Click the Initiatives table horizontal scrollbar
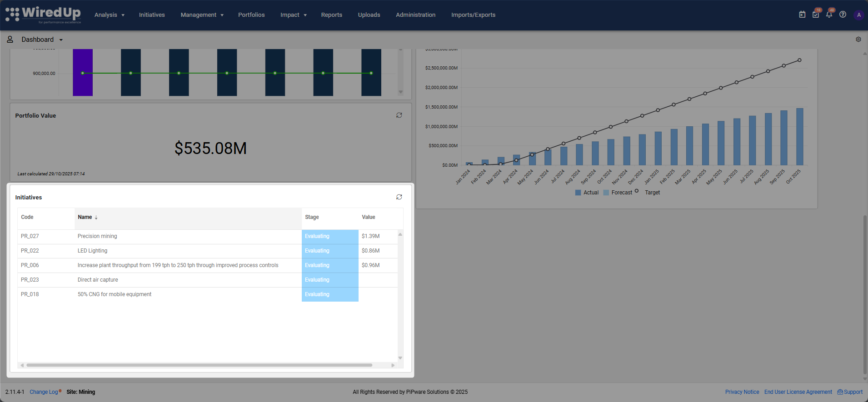Screen dimensions: 868x402 (199, 365)
